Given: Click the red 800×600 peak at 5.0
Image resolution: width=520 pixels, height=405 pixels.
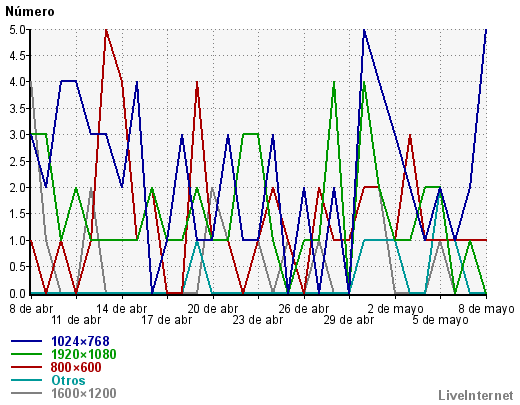Looking at the screenshot, I should tap(106, 30).
